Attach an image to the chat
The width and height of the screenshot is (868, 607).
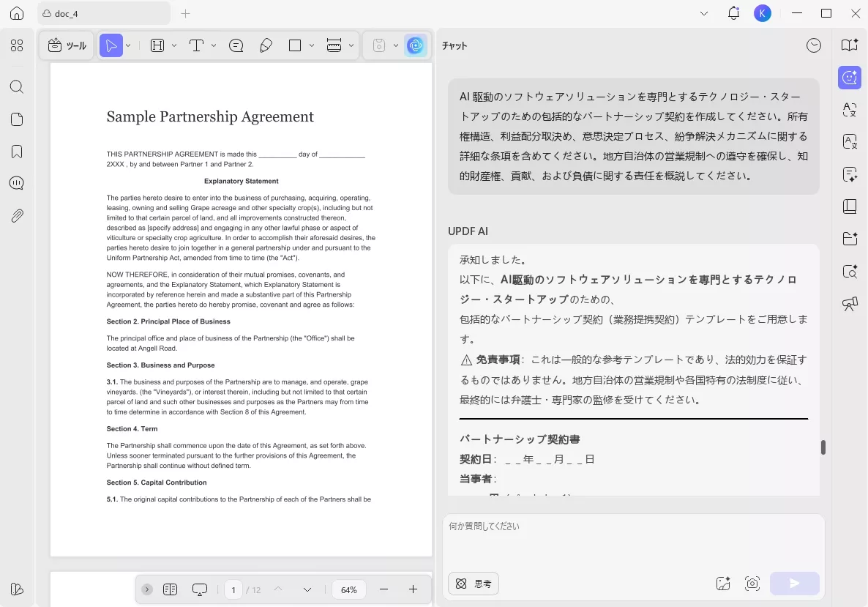[723, 584]
